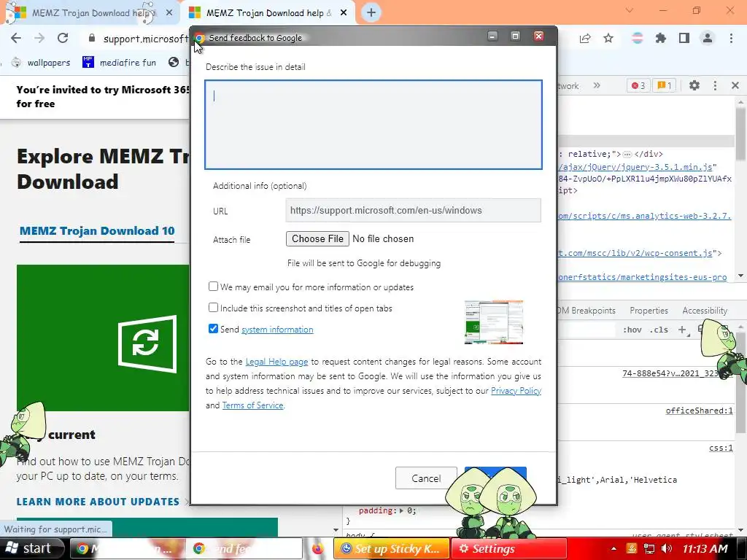Viewport: 747px width, 560px height.
Task: Expand the padding property triangle
Action: tap(401, 510)
